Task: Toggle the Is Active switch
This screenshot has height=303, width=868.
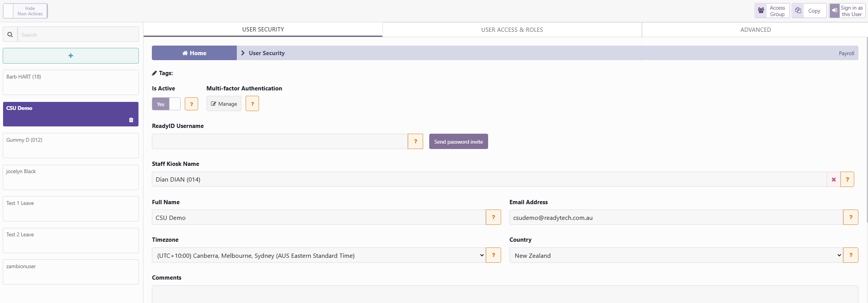Action: [x=166, y=104]
